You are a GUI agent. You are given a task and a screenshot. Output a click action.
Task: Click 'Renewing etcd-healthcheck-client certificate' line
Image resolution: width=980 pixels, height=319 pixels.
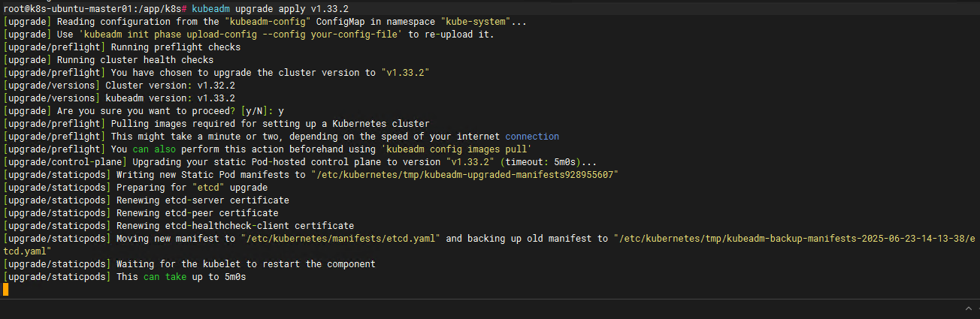(178, 225)
